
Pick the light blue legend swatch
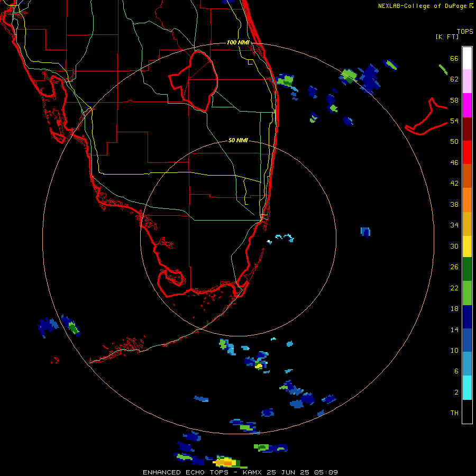tap(467, 364)
